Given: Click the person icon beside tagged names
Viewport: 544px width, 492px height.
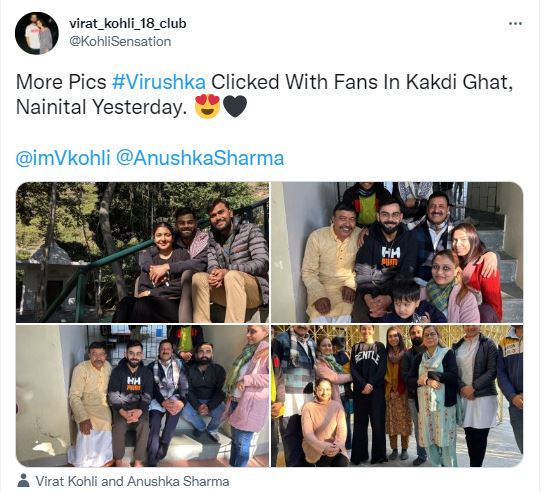Looking at the screenshot, I should click(x=23, y=481).
